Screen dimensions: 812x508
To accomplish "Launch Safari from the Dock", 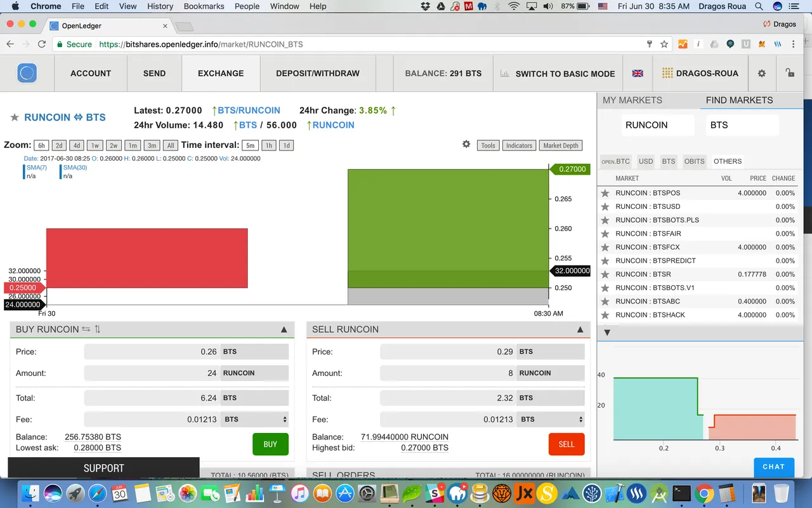I will tap(98, 492).
